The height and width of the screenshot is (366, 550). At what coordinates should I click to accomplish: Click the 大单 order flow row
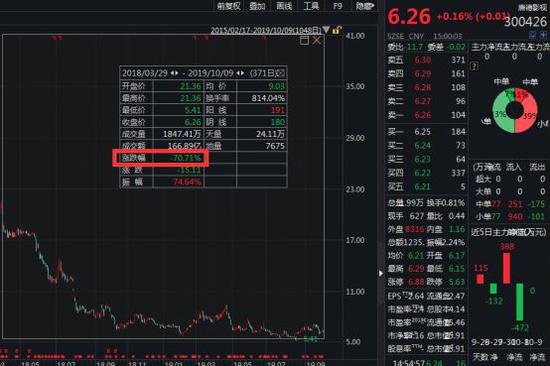click(x=510, y=192)
